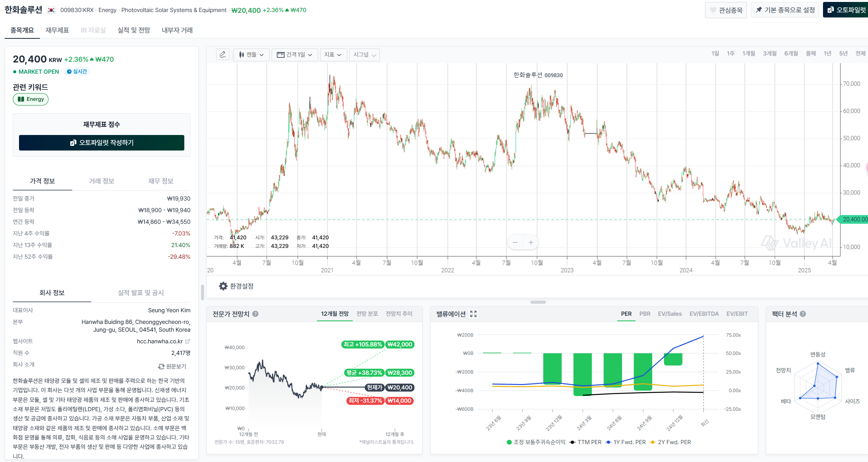Click the 팩터 분석 help icon
Viewport: 868px width, 462px height.
803,314
